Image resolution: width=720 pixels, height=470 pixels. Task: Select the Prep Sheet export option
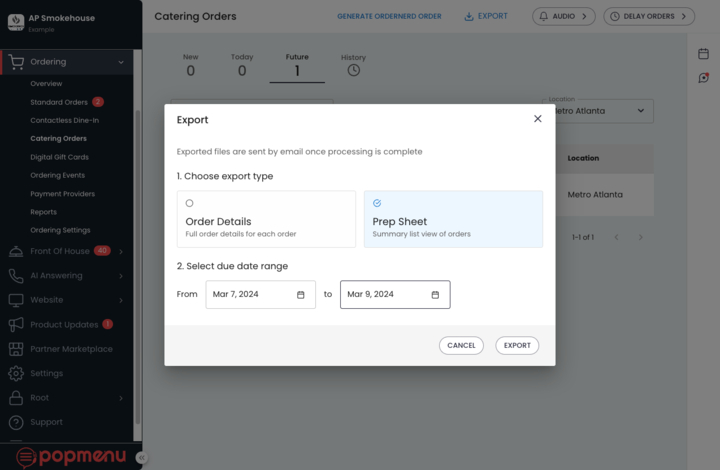453,219
